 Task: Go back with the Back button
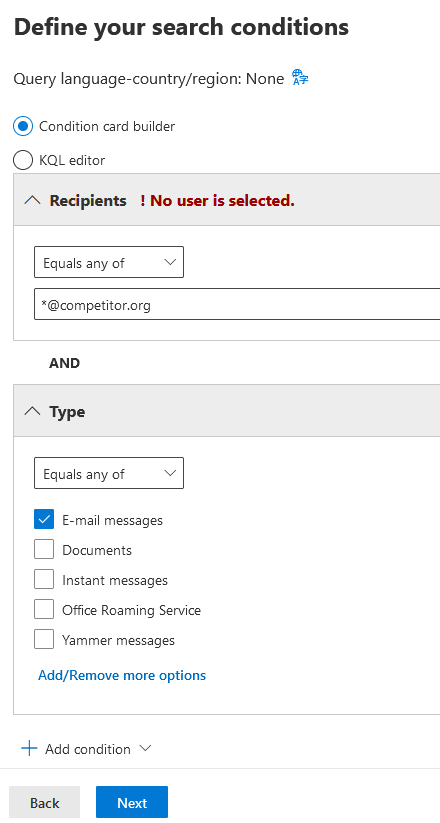(45, 803)
